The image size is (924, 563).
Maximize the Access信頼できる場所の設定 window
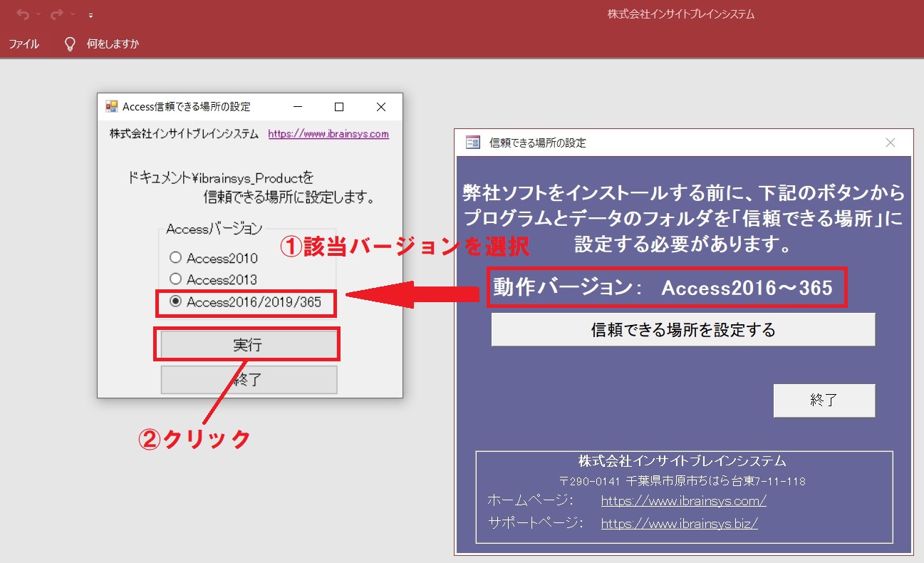(339, 107)
